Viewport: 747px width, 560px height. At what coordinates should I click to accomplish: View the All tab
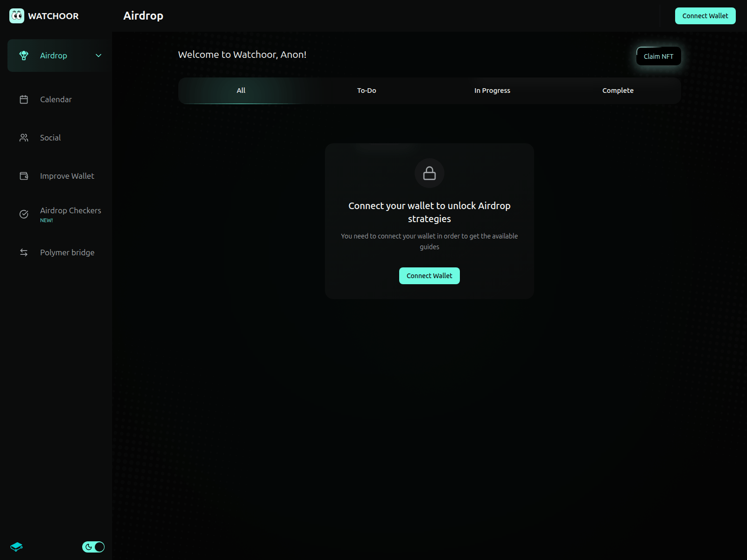tap(241, 91)
